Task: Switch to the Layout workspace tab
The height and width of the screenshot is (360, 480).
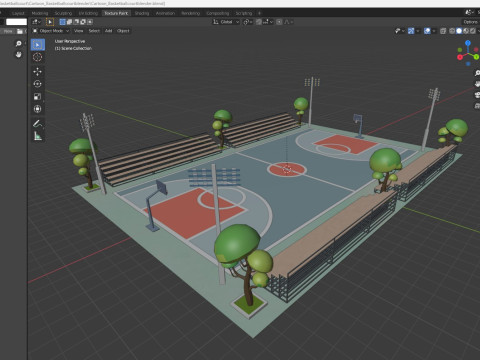Action: point(18,13)
